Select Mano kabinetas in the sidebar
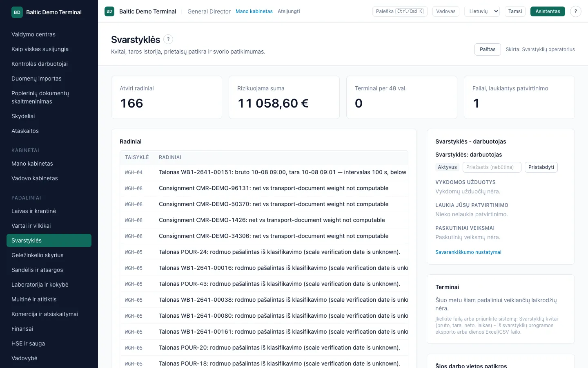This screenshot has width=588, height=368. 49,164
